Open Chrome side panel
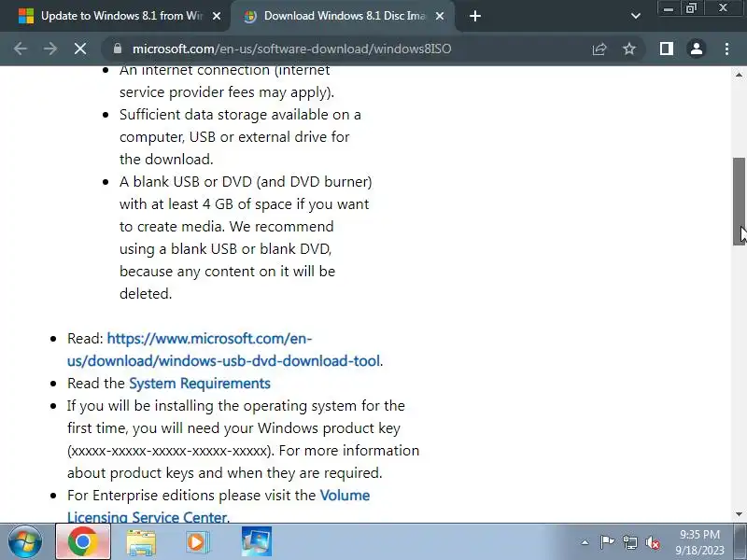This screenshot has height=560, width=747. click(x=667, y=49)
